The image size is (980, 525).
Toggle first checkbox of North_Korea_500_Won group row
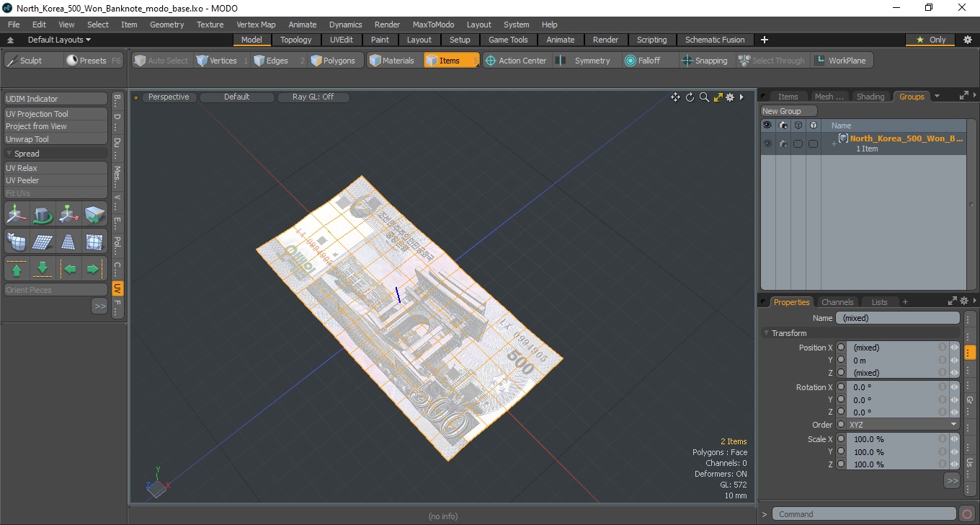tap(798, 144)
